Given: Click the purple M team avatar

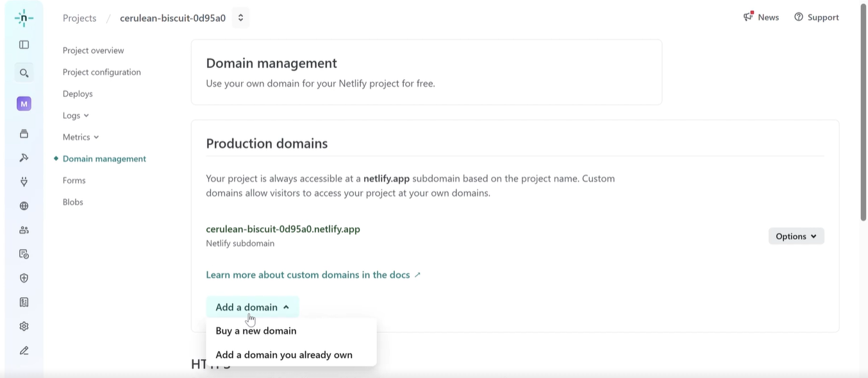Looking at the screenshot, I should tap(24, 103).
